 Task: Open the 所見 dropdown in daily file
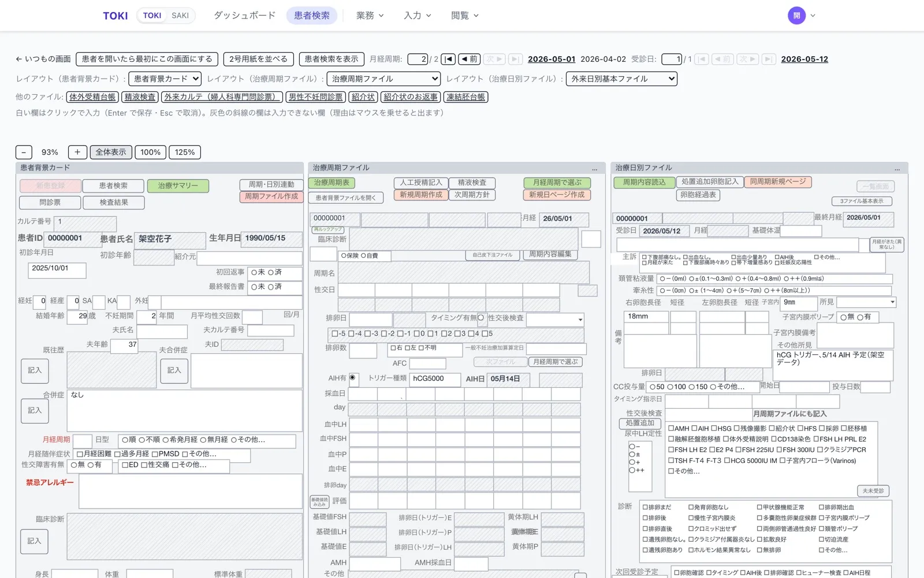click(x=866, y=302)
